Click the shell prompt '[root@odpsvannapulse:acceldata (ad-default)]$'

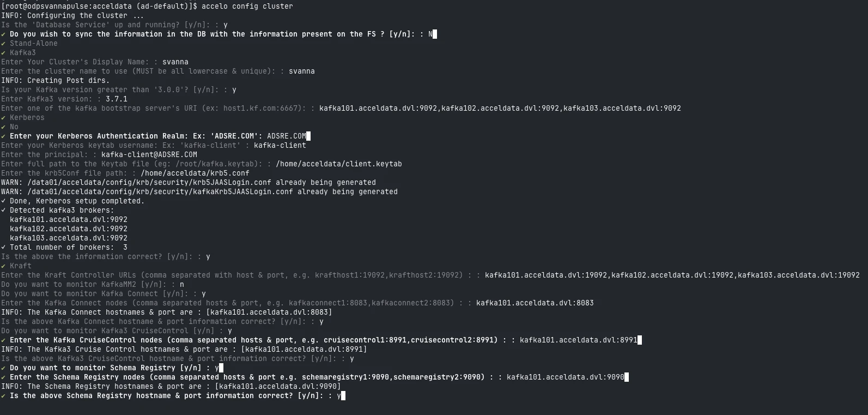[x=99, y=7]
